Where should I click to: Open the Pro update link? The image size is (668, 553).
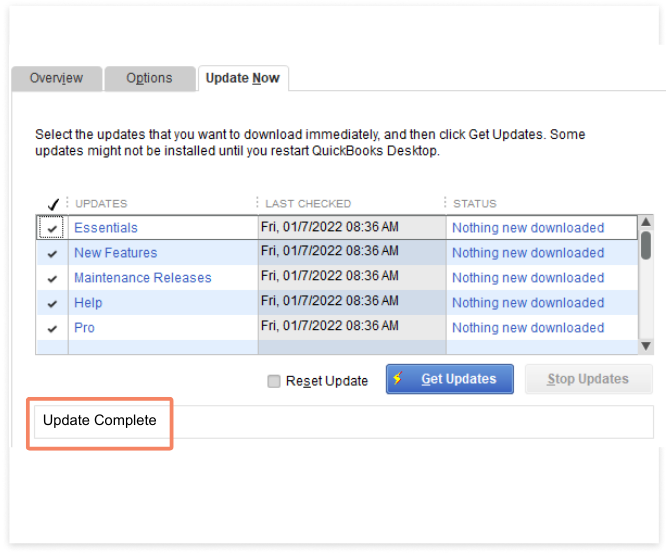84,328
